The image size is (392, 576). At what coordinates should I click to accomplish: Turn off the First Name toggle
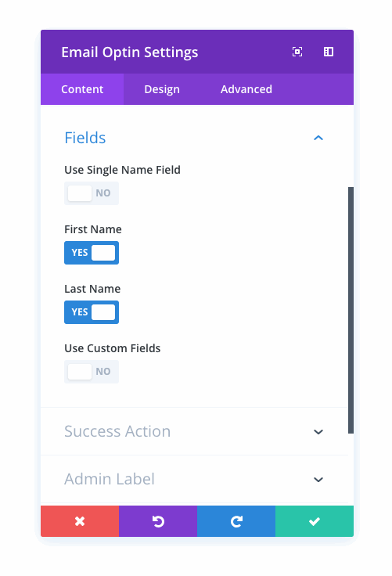[92, 253]
